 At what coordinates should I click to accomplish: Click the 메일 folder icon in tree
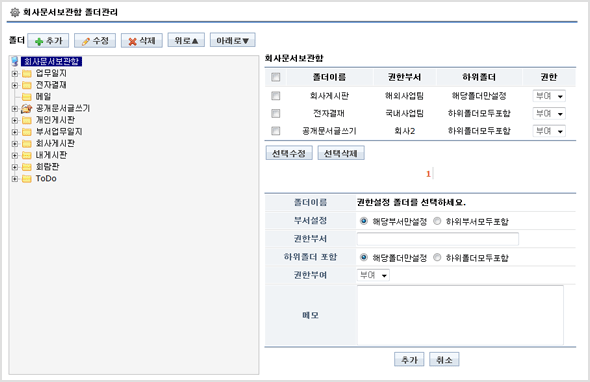26,97
